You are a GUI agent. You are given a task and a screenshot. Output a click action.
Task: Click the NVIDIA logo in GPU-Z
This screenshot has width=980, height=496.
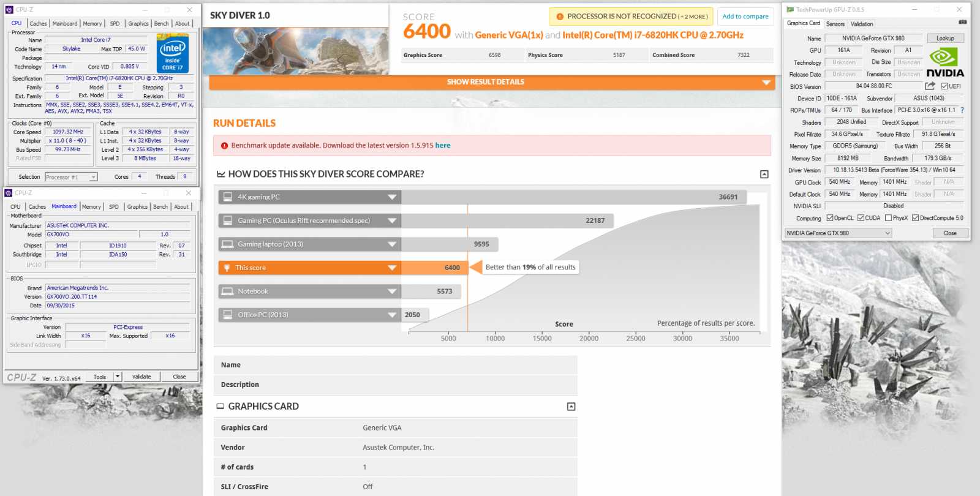pyautogui.click(x=945, y=63)
